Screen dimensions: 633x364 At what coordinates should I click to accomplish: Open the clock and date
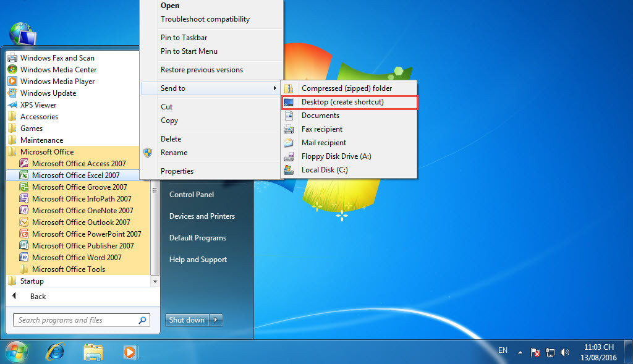(x=598, y=352)
